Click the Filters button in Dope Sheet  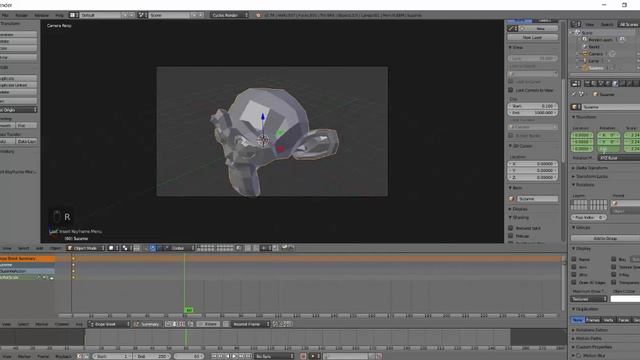pyautogui.click(x=208, y=324)
